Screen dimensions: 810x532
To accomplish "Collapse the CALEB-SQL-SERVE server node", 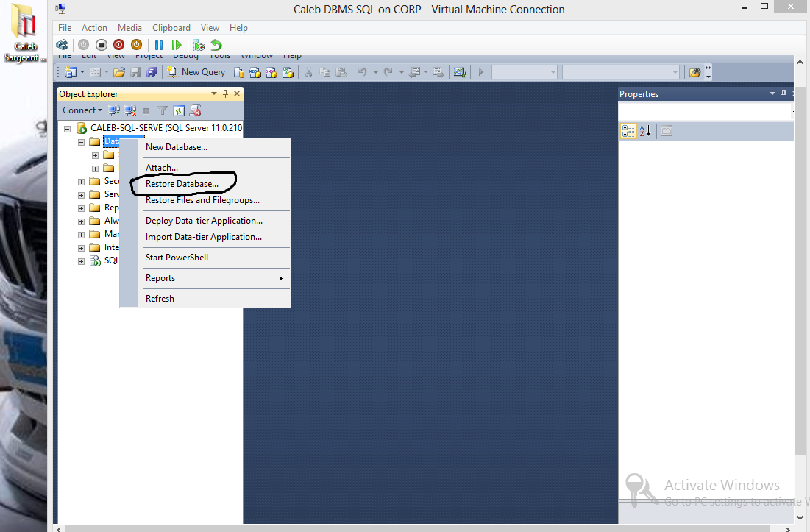I will (x=67, y=129).
